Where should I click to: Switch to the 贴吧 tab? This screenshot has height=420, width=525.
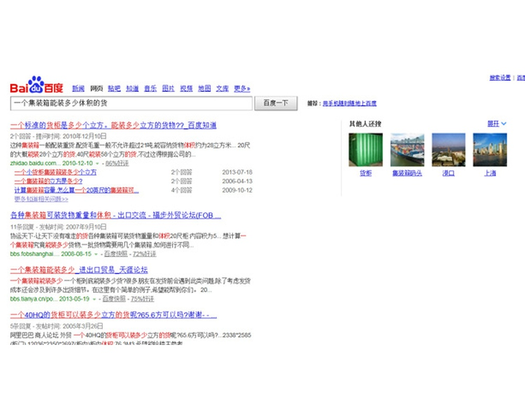click(114, 88)
